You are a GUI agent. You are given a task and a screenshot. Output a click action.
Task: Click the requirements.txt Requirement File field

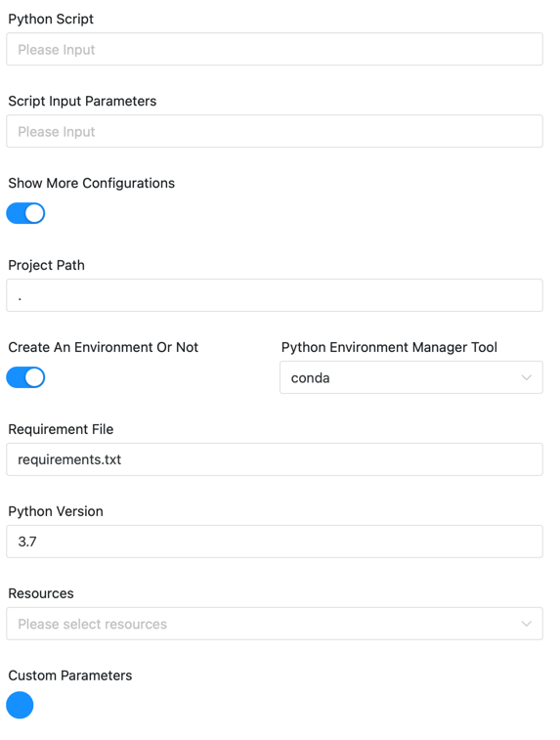tap(275, 459)
